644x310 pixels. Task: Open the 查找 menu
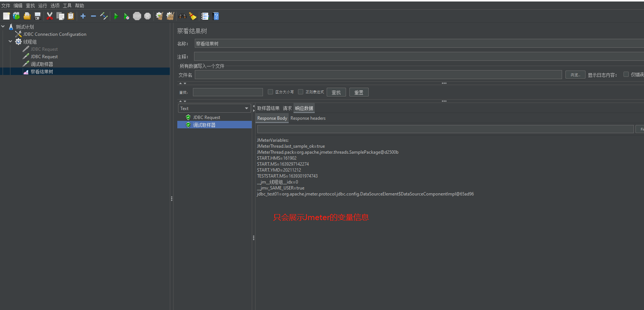pos(30,6)
